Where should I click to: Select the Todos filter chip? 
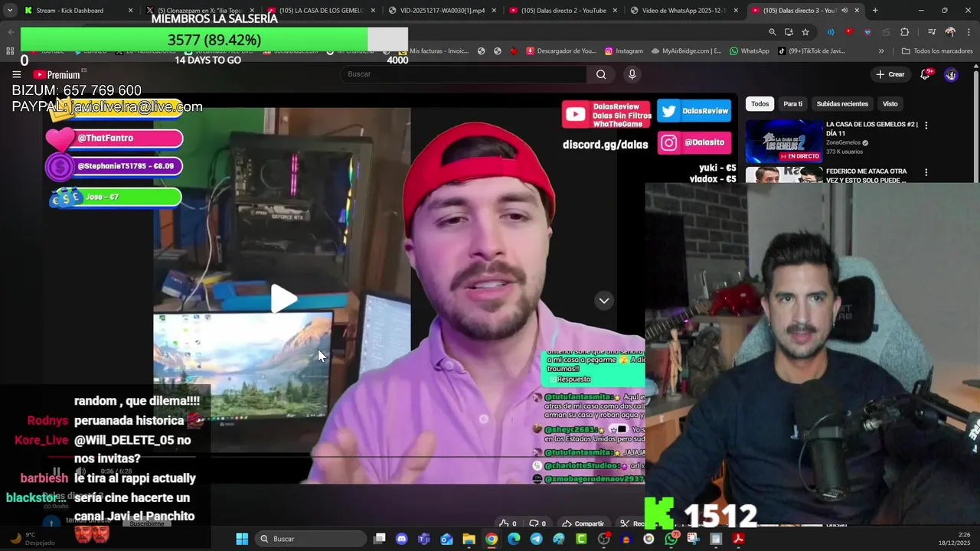click(x=759, y=103)
